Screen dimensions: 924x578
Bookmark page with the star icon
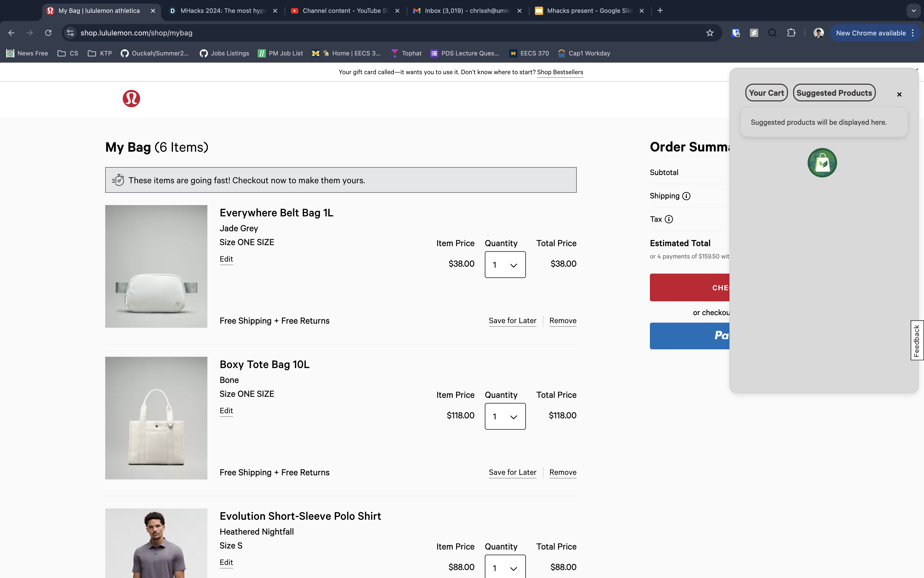[709, 33]
